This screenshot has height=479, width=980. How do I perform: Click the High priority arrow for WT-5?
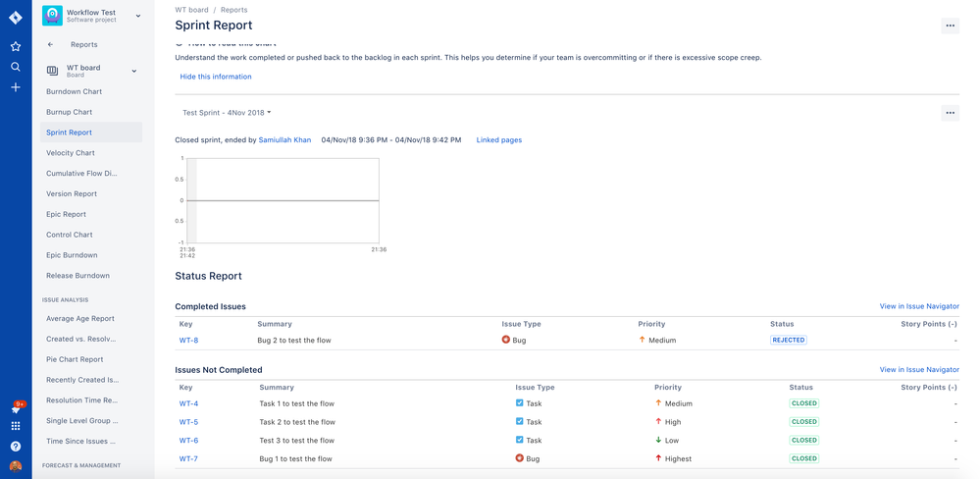click(658, 421)
